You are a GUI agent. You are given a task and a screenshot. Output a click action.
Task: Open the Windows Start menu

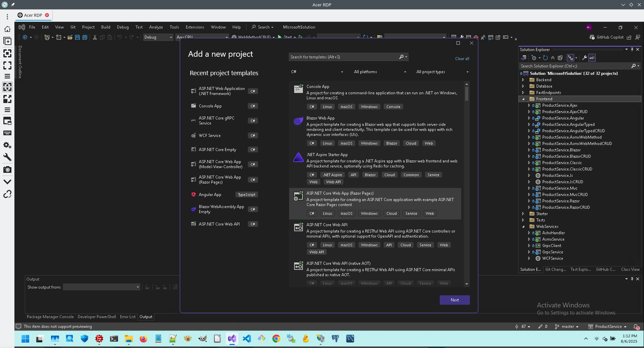point(25,339)
